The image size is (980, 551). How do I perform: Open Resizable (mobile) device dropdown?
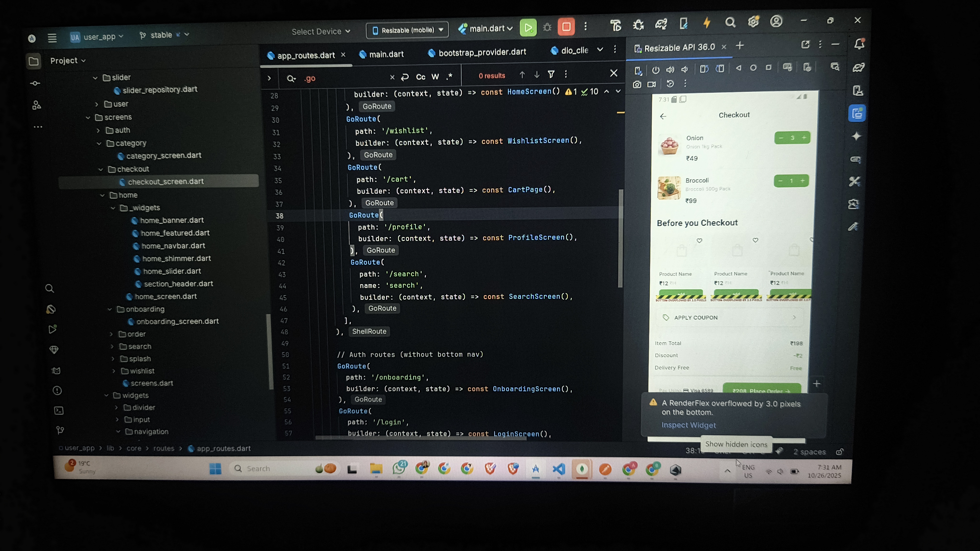[x=407, y=30]
